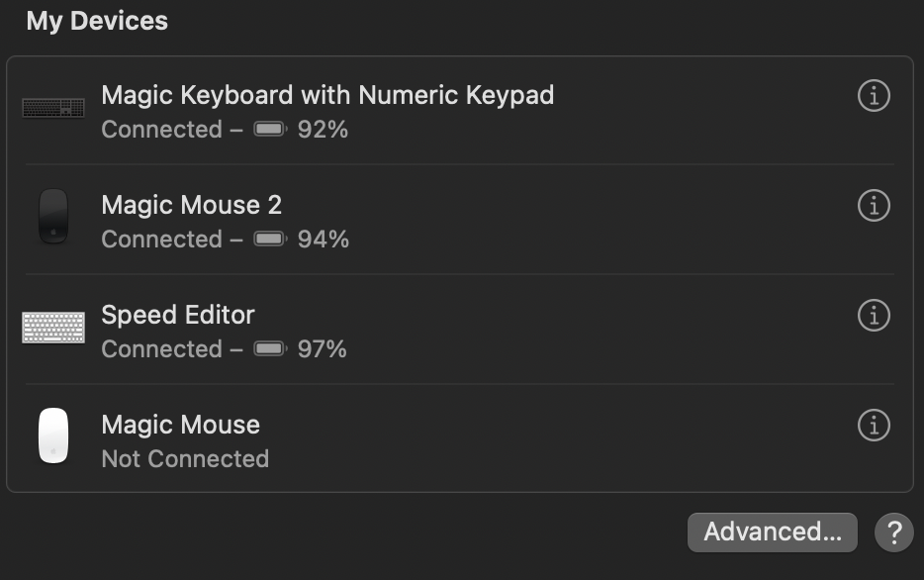Click info icon for disconnected Magic Mouse
The height and width of the screenshot is (580, 924).
coord(873,426)
